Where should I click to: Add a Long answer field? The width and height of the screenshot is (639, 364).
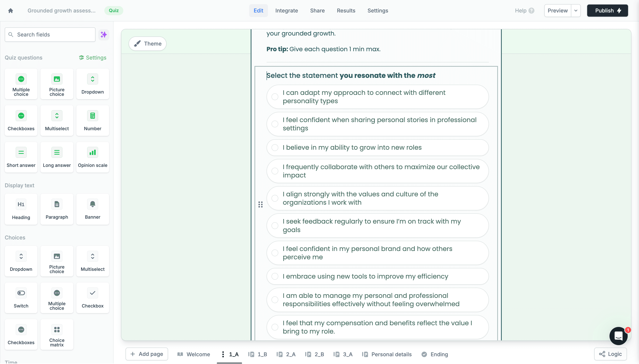(57, 157)
